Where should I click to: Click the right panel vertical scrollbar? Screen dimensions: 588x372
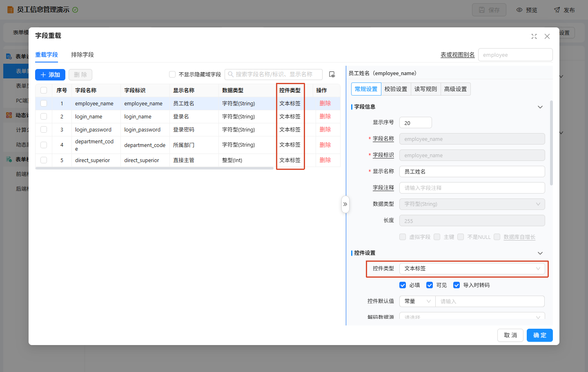[x=552, y=143]
